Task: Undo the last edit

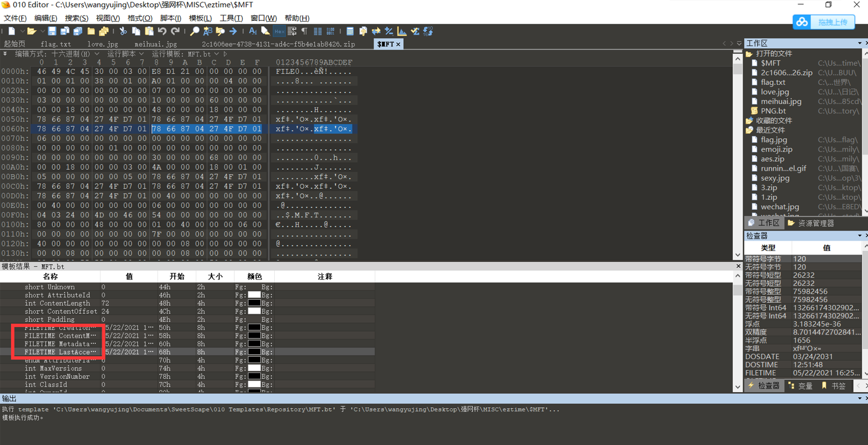Action: click(x=162, y=31)
